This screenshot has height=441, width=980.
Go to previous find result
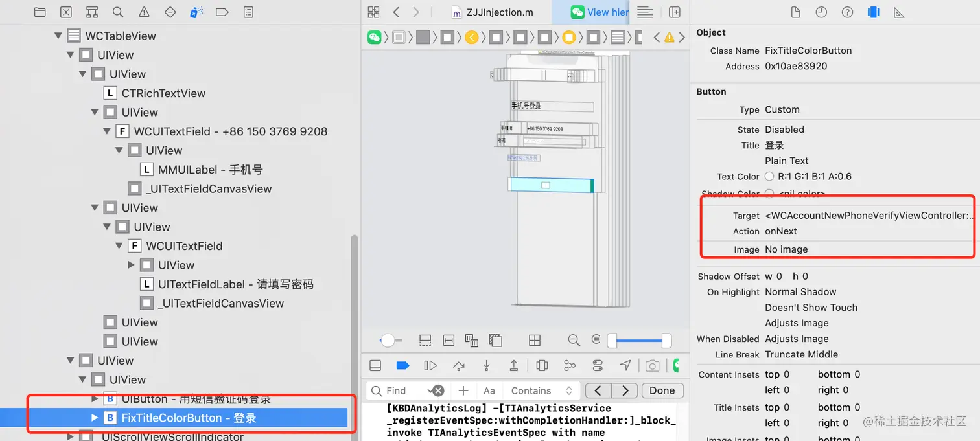pyautogui.click(x=598, y=390)
